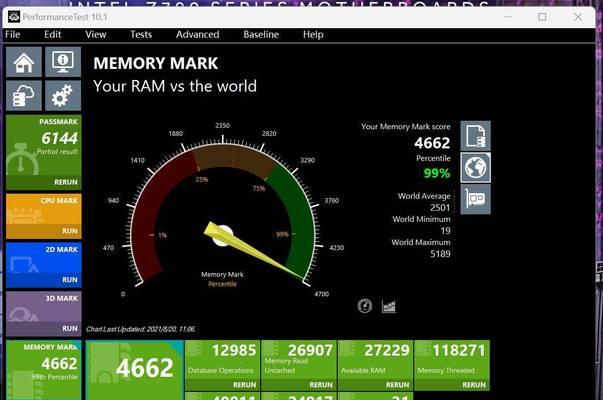This screenshot has height=400, width=603.
Task: Click the 'Chart Last Updated' text
Action: click(x=140, y=329)
